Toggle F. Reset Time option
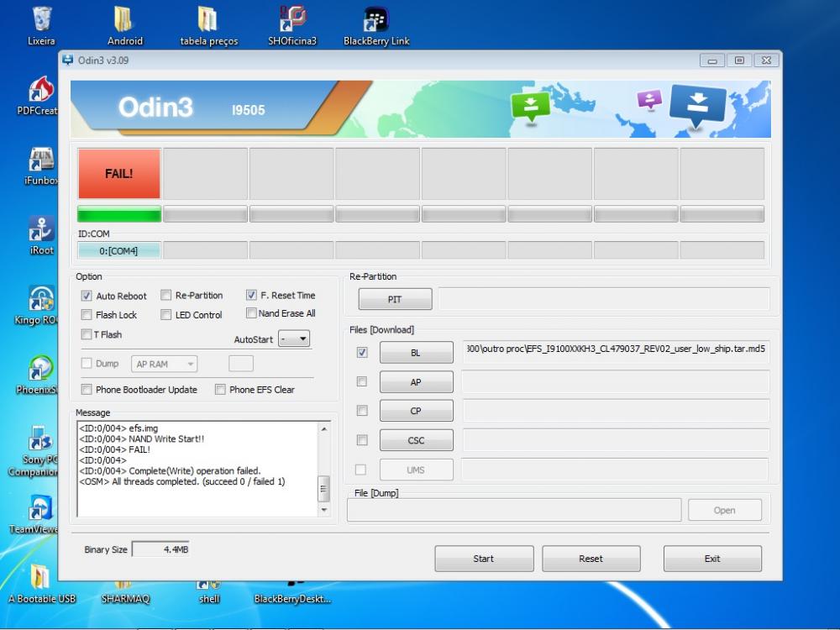Viewport: 840px width, 630px height. [x=251, y=295]
